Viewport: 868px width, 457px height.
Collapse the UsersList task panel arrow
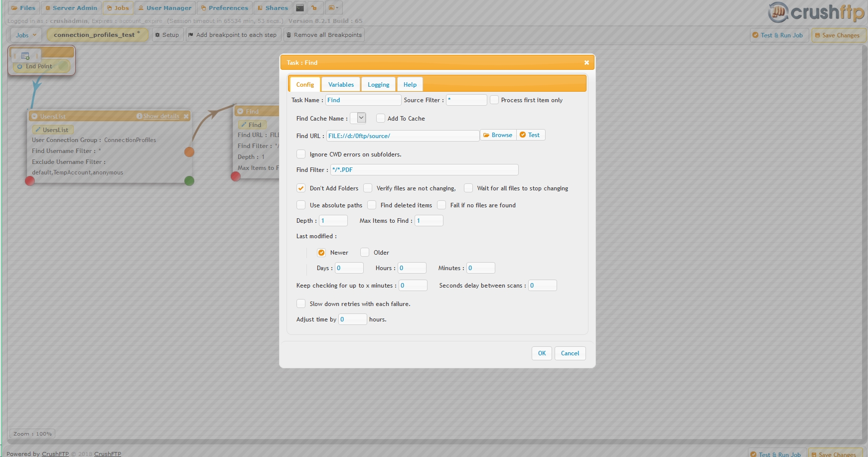click(34, 117)
